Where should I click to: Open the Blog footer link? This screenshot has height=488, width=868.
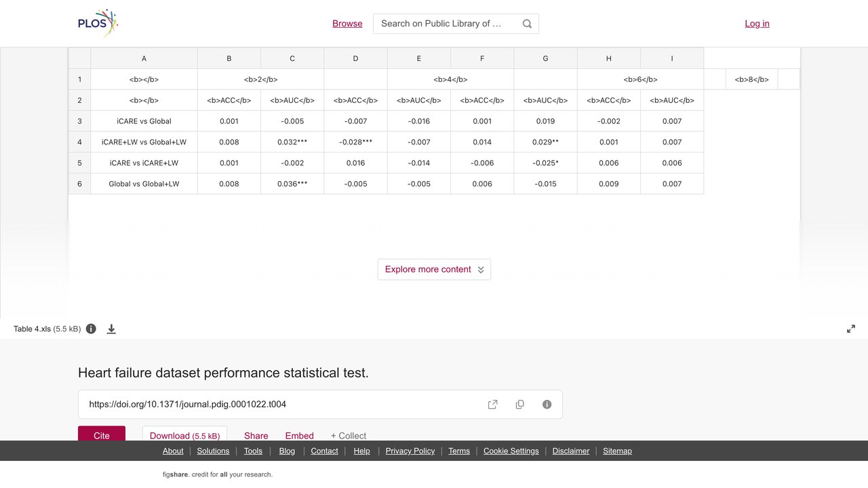pyautogui.click(x=287, y=451)
